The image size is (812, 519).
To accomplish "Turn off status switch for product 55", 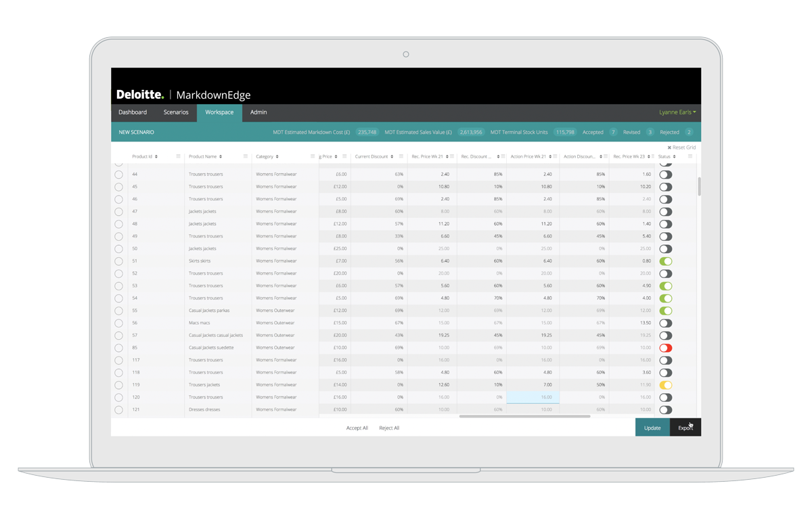I will (x=666, y=311).
